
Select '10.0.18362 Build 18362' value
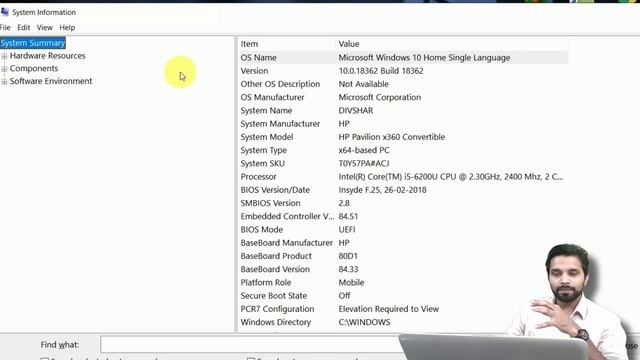[x=381, y=71]
